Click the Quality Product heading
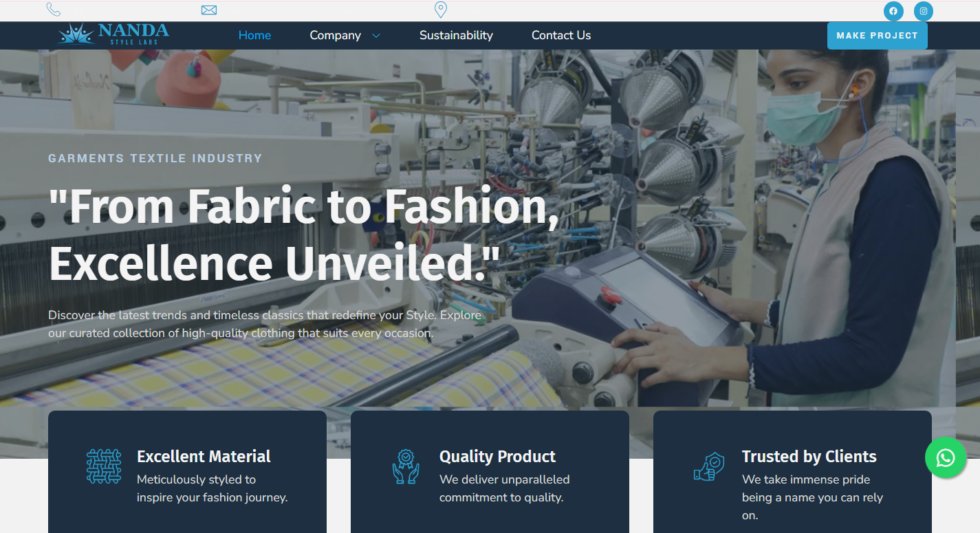This screenshot has width=980, height=533. tap(497, 457)
